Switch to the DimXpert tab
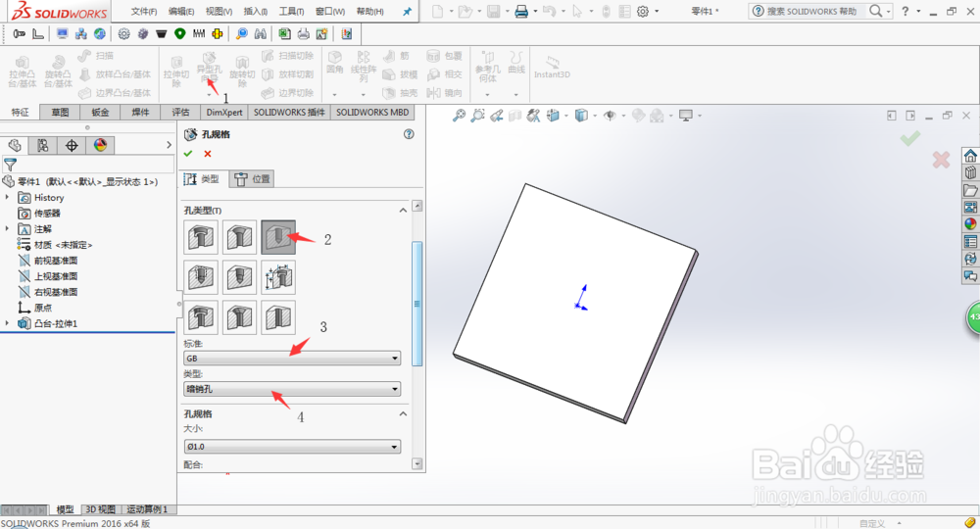The image size is (980, 529). click(x=224, y=113)
